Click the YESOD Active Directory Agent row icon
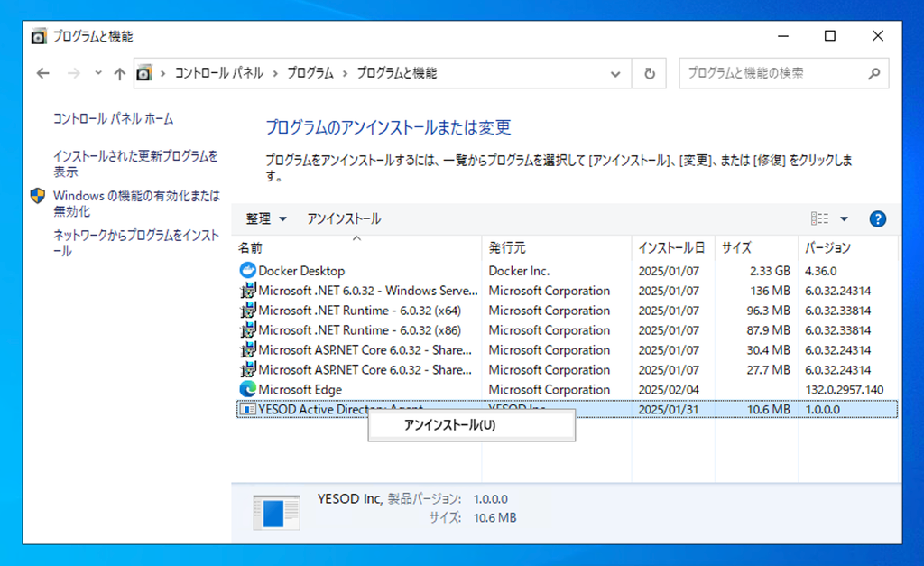Screen dimensions: 924x566 [x=248, y=409]
